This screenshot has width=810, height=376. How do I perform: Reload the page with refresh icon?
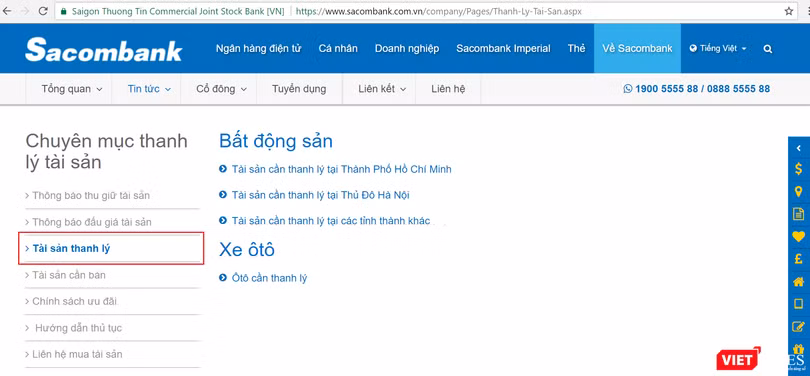click(43, 11)
